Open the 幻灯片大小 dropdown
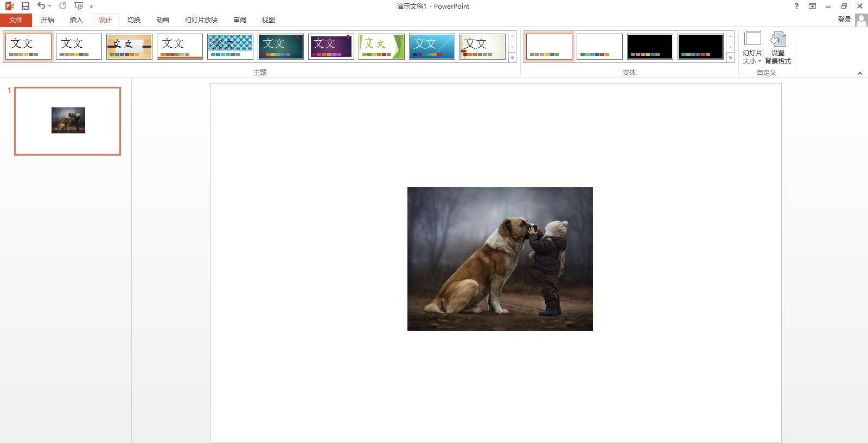This screenshot has width=868, height=443. 752,48
